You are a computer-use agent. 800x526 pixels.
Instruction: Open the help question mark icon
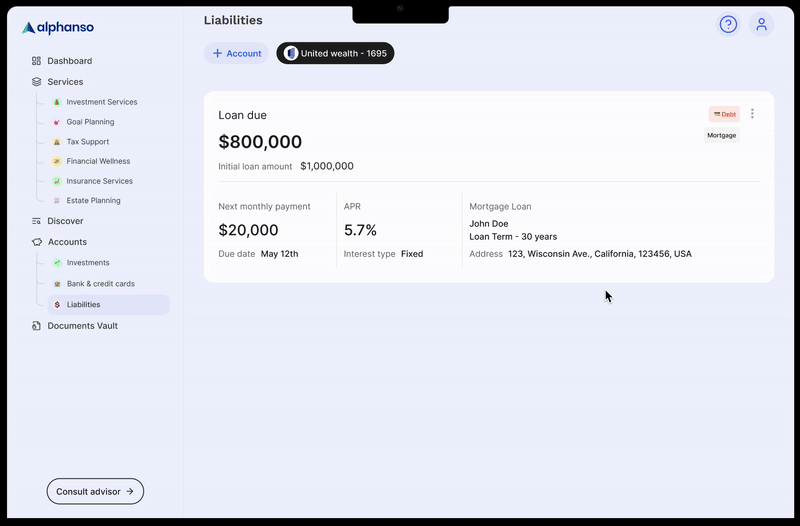(728, 24)
